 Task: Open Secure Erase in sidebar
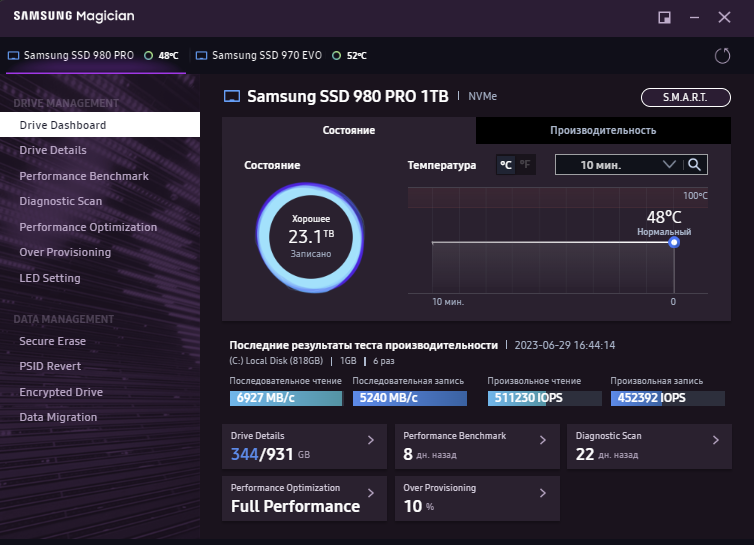(x=52, y=341)
